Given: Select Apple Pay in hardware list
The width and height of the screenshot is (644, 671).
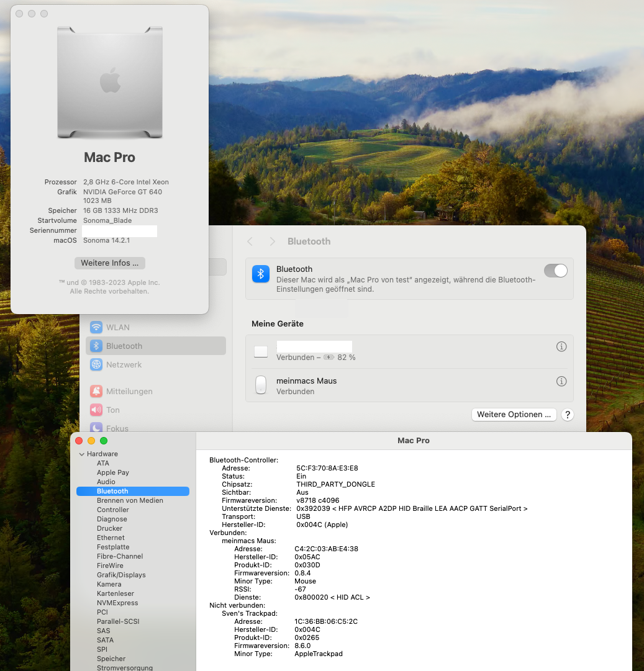Looking at the screenshot, I should (x=113, y=472).
